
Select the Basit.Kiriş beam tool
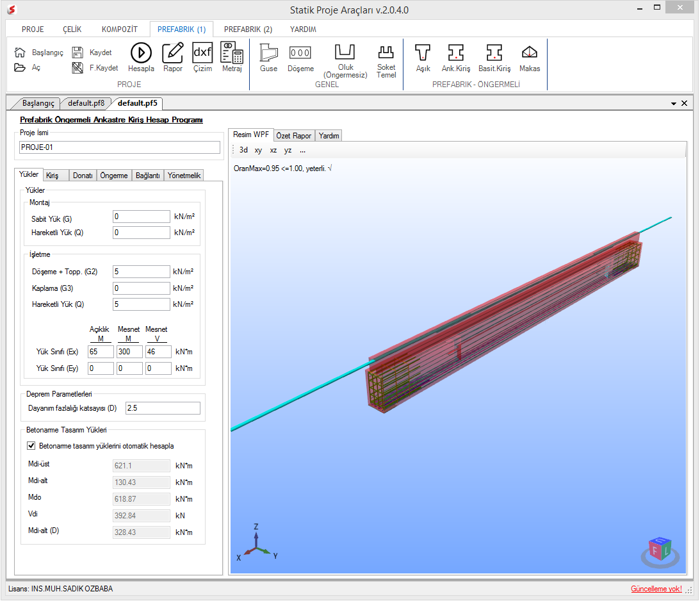click(494, 58)
